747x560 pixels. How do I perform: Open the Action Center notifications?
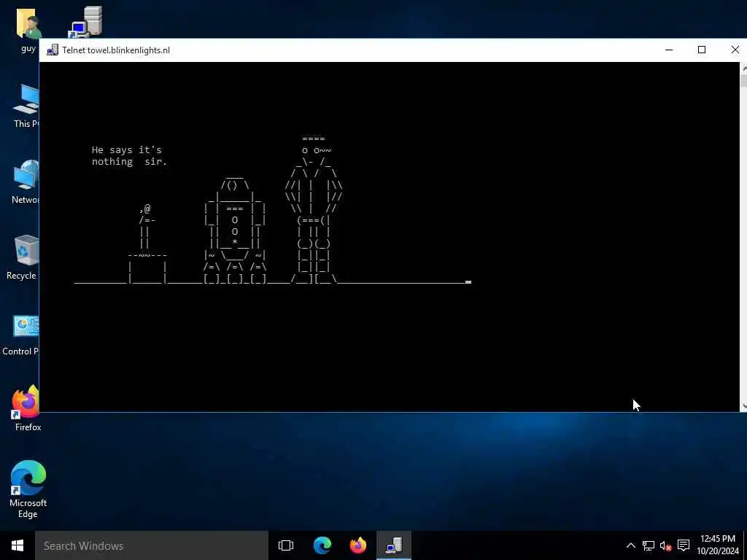684,545
